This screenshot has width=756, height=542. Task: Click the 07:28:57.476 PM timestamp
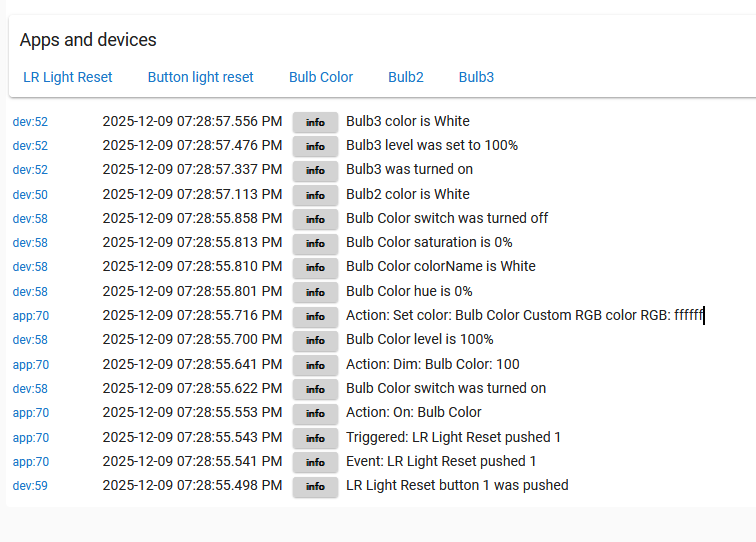(x=192, y=146)
